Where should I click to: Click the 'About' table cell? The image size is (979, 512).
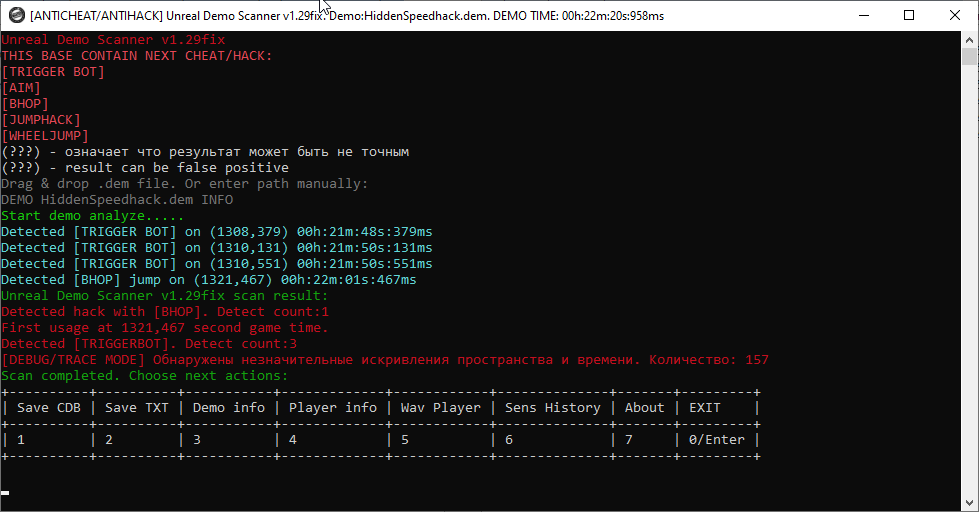click(644, 408)
